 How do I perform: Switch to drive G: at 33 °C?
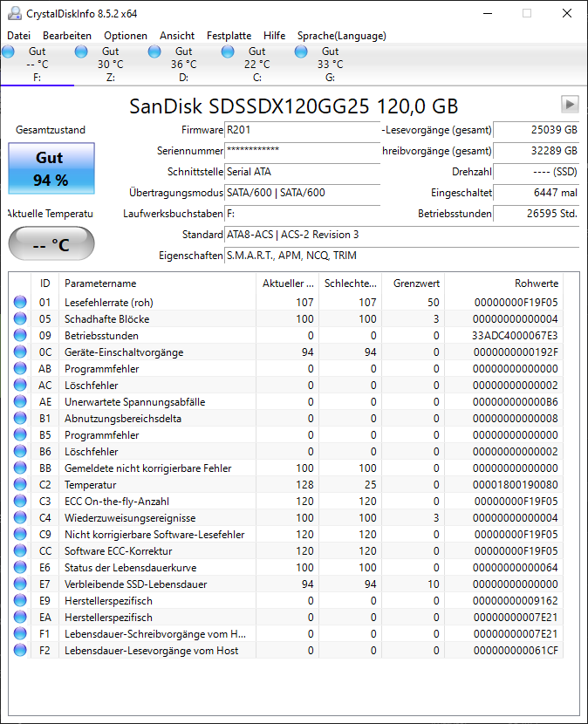[x=331, y=65]
